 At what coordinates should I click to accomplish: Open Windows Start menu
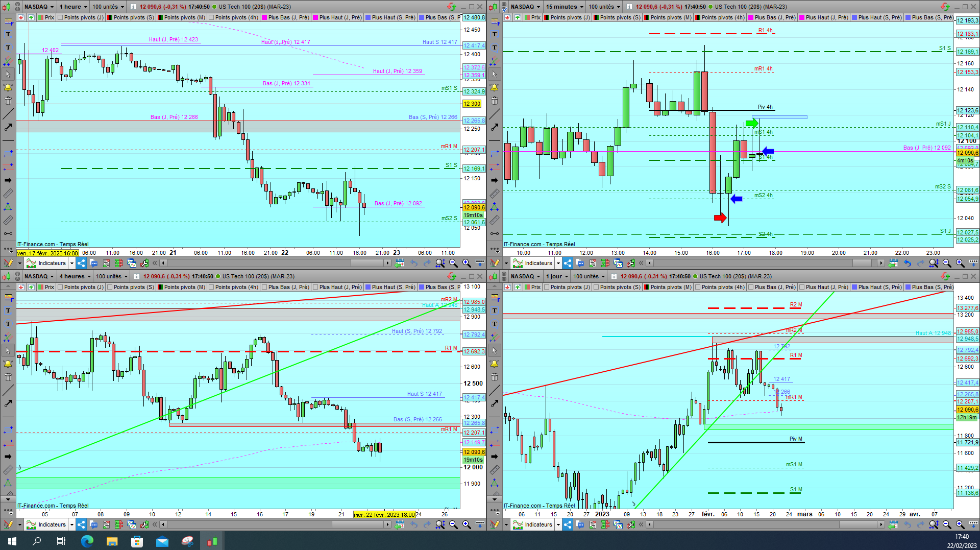click(12, 541)
